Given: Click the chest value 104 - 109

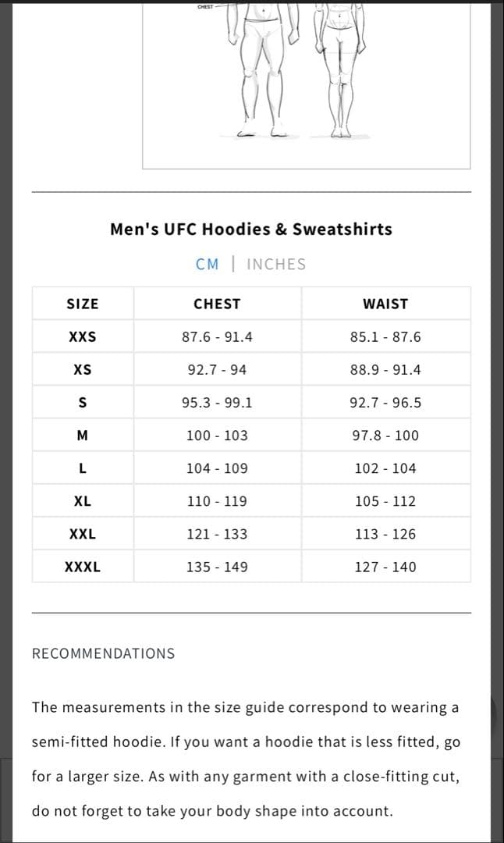Looking at the screenshot, I should pos(217,468).
